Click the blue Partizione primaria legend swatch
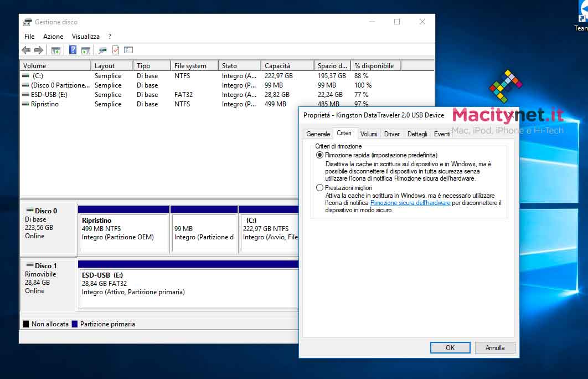 pyautogui.click(x=75, y=324)
